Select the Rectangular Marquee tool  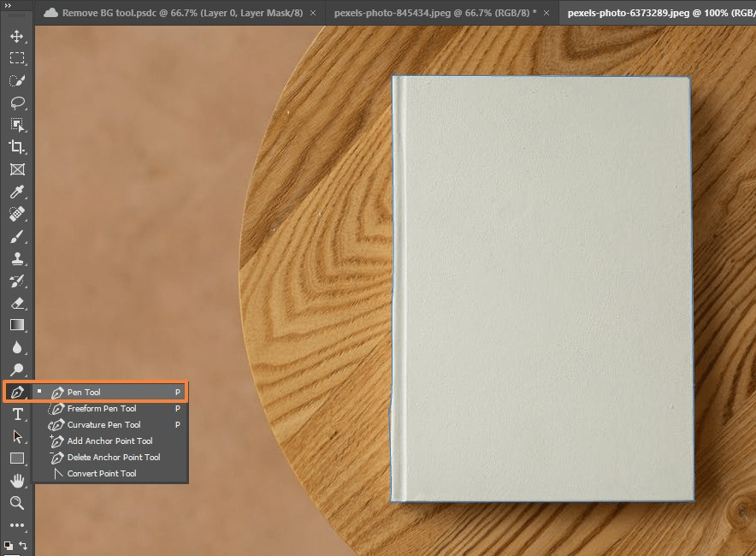click(16, 58)
